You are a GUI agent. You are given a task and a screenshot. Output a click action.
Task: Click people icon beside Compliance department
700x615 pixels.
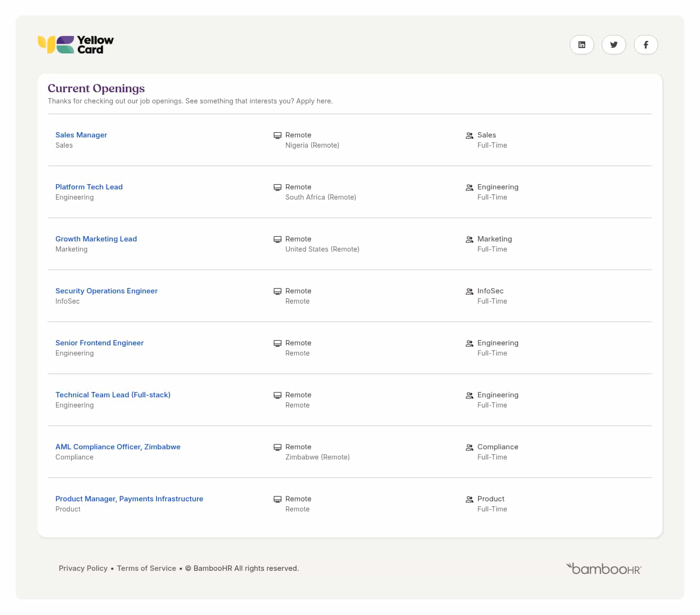(x=470, y=447)
